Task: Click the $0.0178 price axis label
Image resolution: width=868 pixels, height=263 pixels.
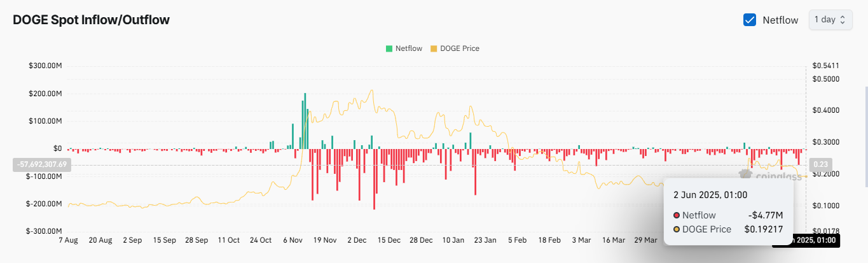Action: click(x=826, y=231)
